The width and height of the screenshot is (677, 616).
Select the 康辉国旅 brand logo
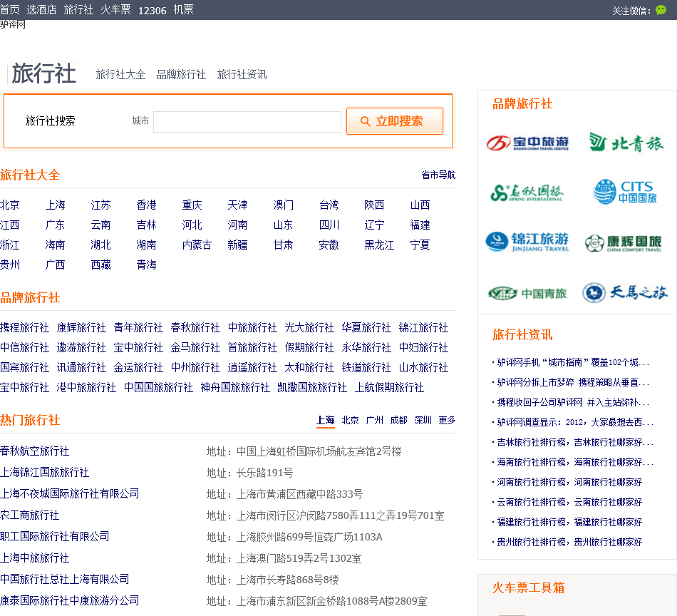[623, 243]
